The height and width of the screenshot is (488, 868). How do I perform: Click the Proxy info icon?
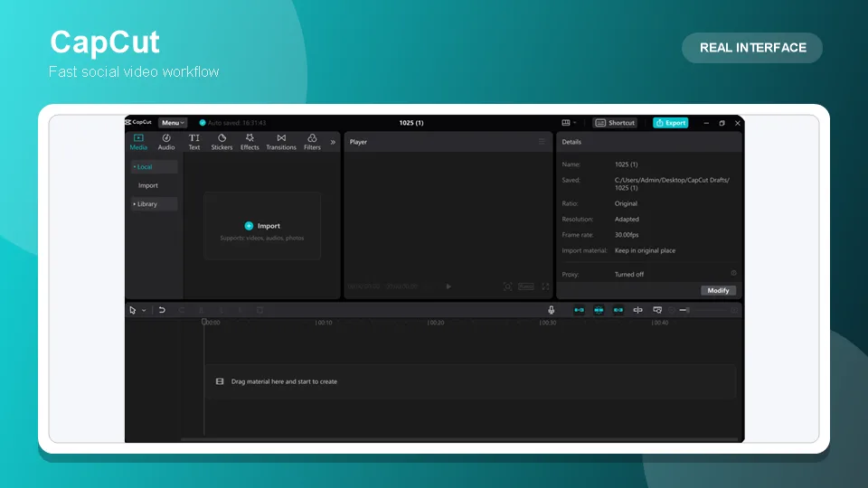(733, 273)
